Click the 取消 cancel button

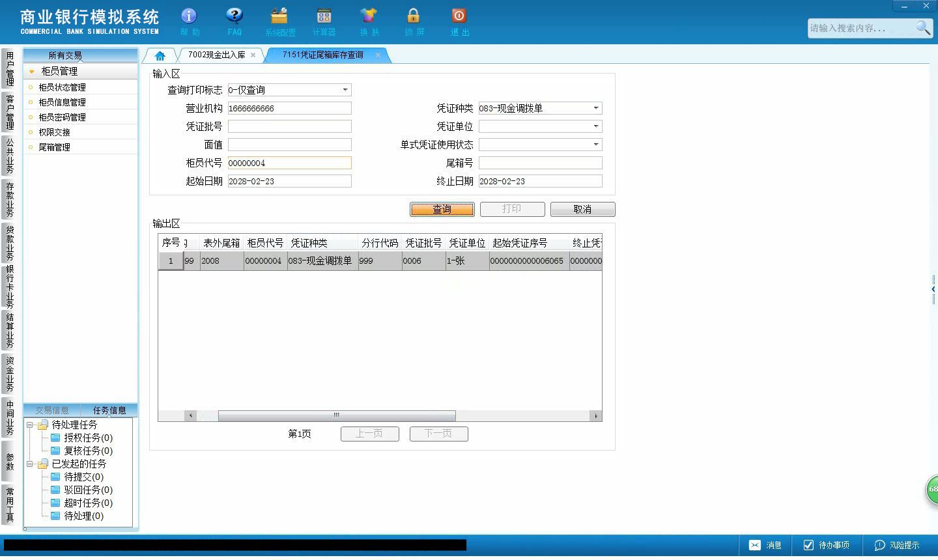point(582,209)
